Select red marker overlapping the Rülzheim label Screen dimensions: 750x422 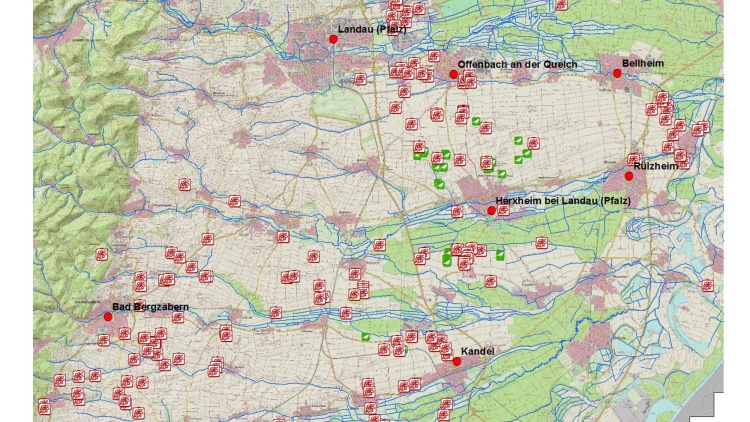[x=634, y=159]
